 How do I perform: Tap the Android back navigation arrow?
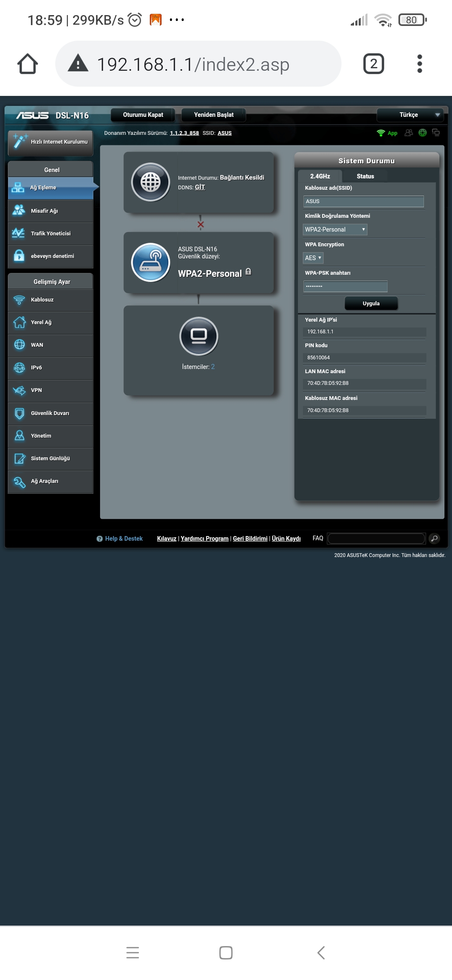pyautogui.click(x=321, y=953)
